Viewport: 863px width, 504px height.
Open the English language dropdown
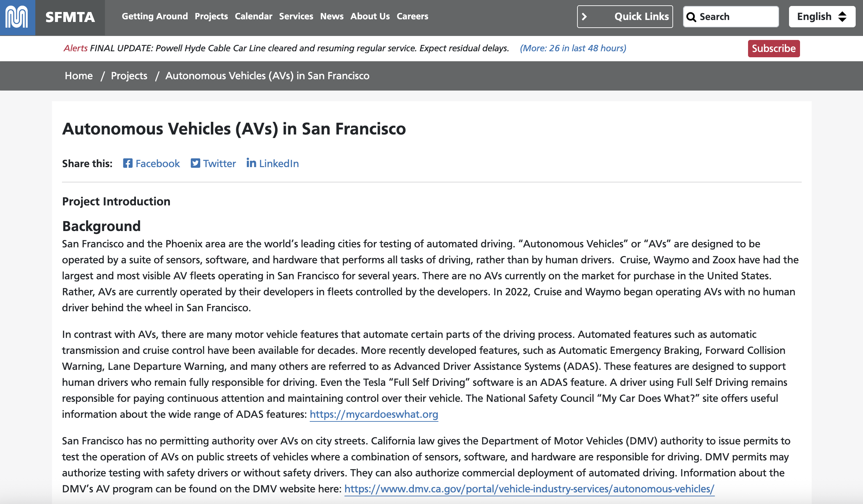point(822,16)
